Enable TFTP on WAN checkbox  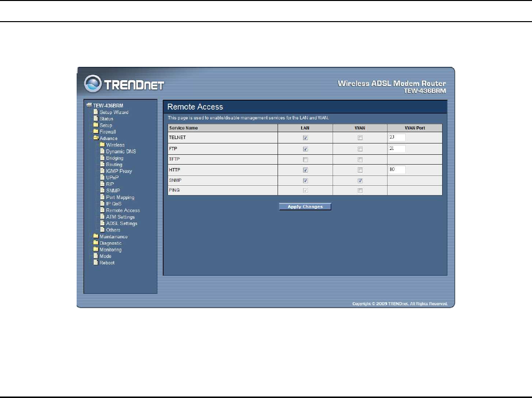pyautogui.click(x=360, y=160)
